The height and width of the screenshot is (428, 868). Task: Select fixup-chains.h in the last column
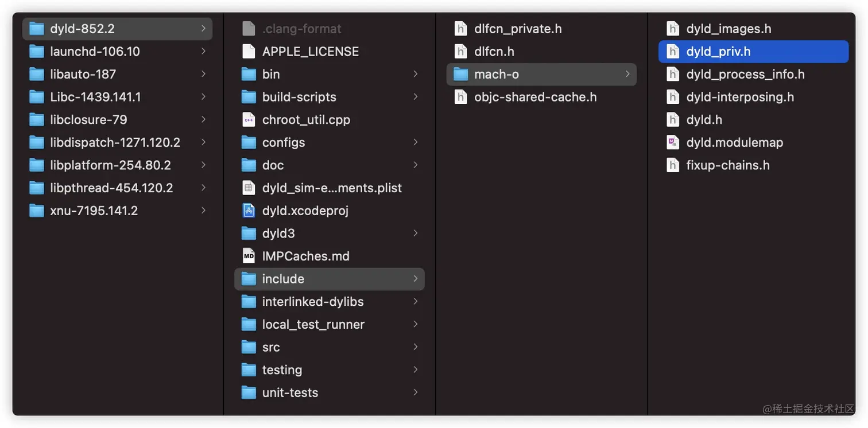tap(727, 165)
